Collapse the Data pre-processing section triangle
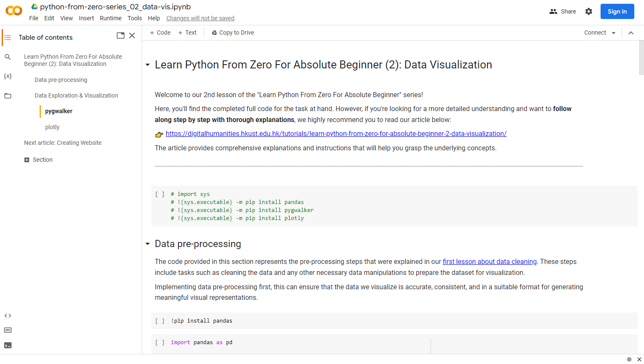Screen dimensions: 644x364 click(x=148, y=244)
